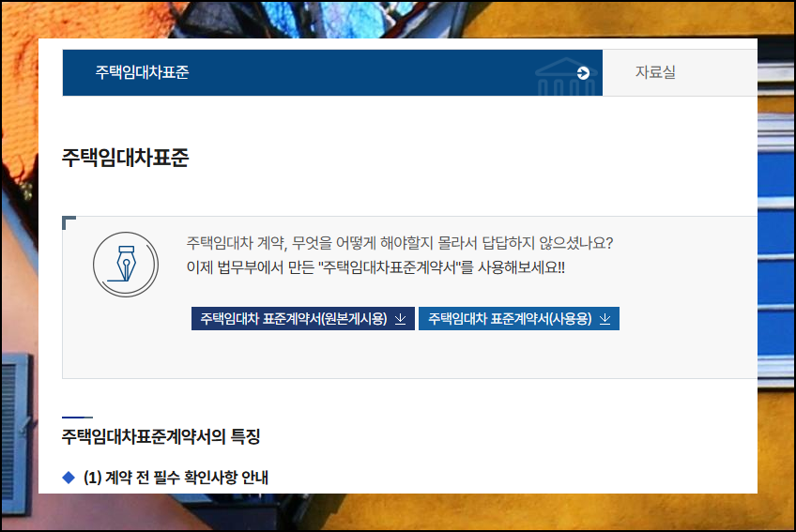Switch to the 자료실 tab
The image size is (796, 532).
(680, 72)
